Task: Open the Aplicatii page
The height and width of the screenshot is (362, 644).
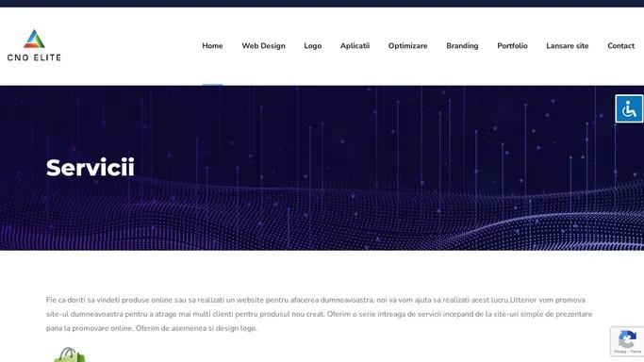Action: click(x=355, y=46)
